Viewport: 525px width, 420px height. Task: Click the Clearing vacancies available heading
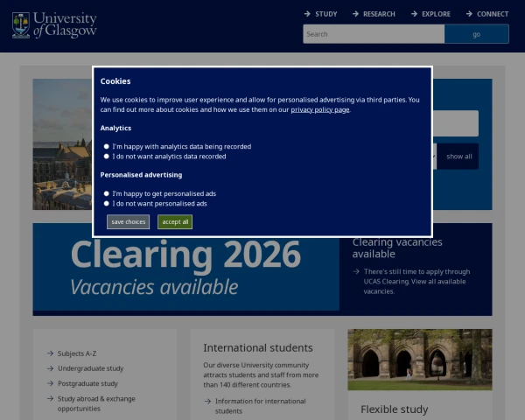(x=397, y=248)
